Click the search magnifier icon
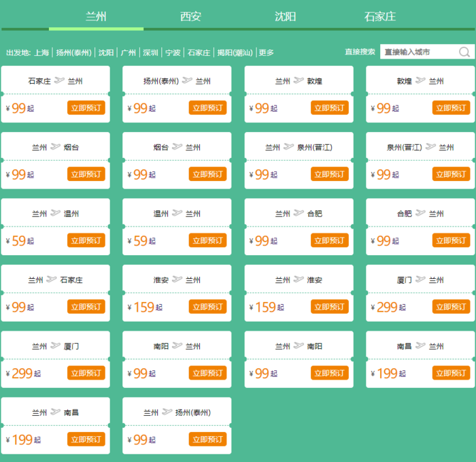 click(x=464, y=52)
